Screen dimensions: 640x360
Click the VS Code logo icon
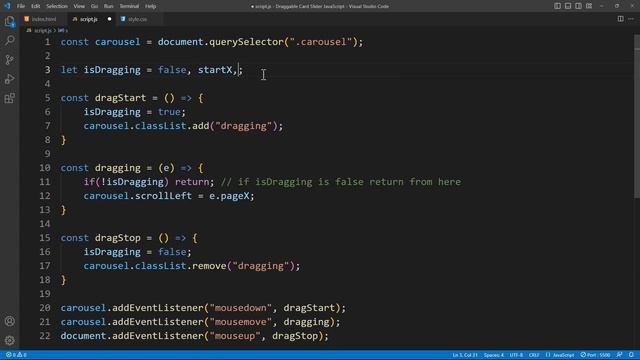[x=7, y=6]
